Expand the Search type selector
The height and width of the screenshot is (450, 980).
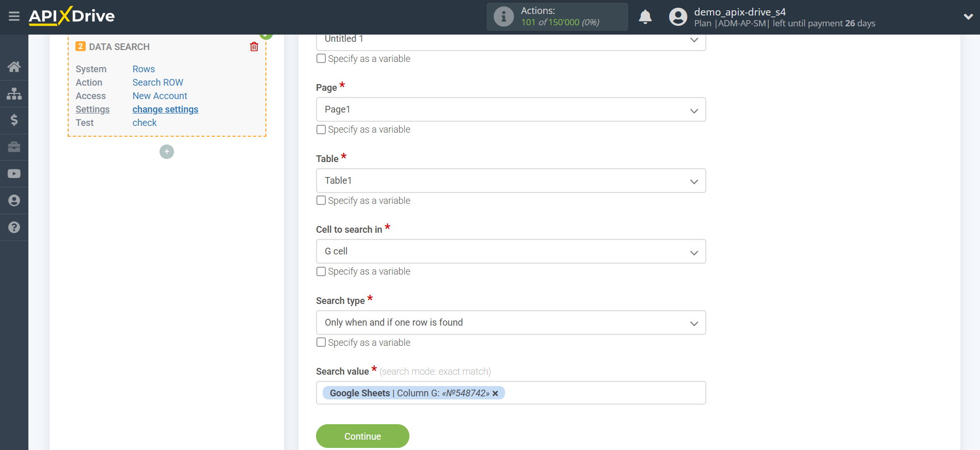click(694, 322)
